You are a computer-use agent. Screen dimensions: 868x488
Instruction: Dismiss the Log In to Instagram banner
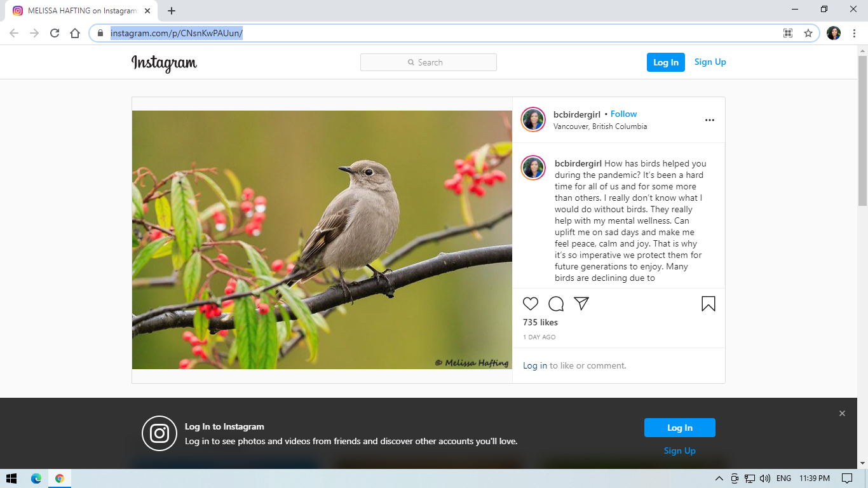pyautogui.click(x=842, y=414)
